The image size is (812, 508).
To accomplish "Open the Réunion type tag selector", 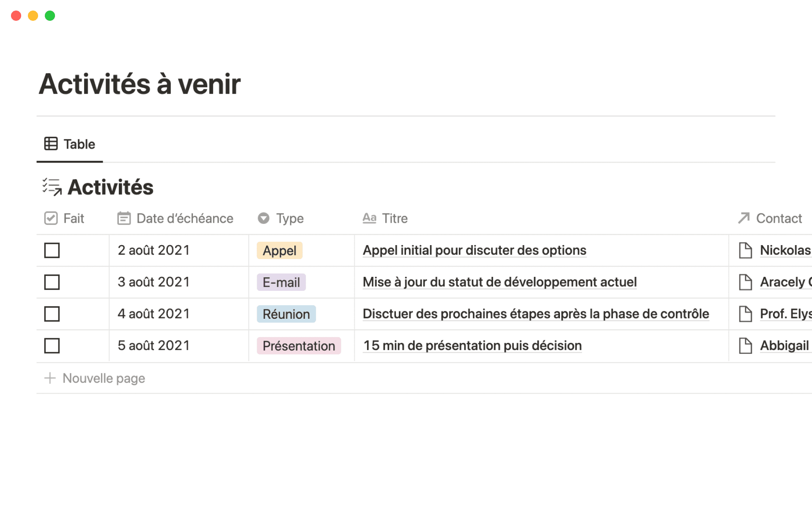I will (x=286, y=314).
